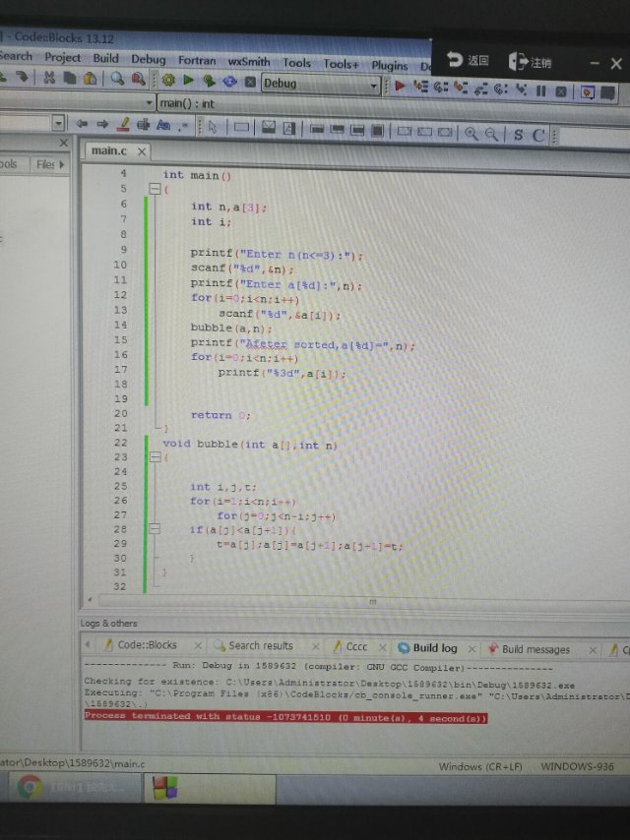Open the search box dropdown arrow
Image resolution: width=630 pixels, height=840 pixels.
(58, 124)
